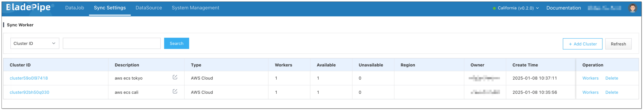Edit description for aws ecs tokyo
644x111 pixels.
[x=175, y=77]
